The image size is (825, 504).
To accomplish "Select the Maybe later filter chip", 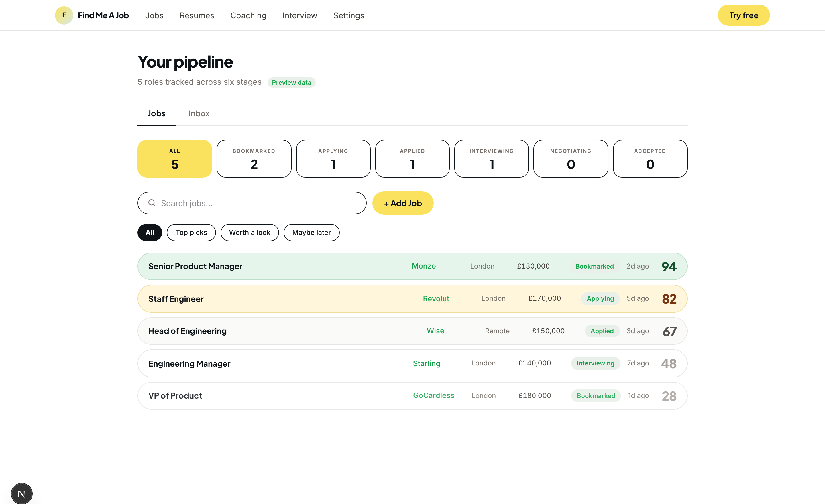I will [x=311, y=233].
